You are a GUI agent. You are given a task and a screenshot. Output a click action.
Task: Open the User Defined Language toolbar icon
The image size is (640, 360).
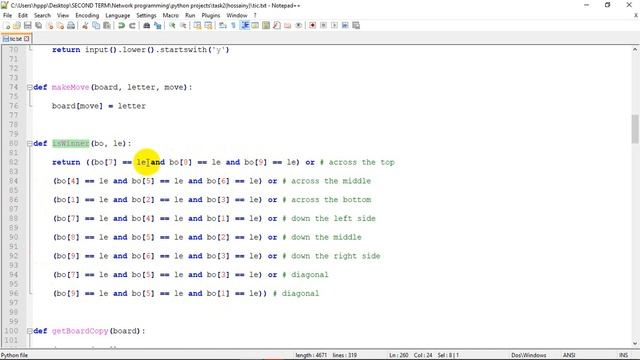pyautogui.click(x=255, y=25)
